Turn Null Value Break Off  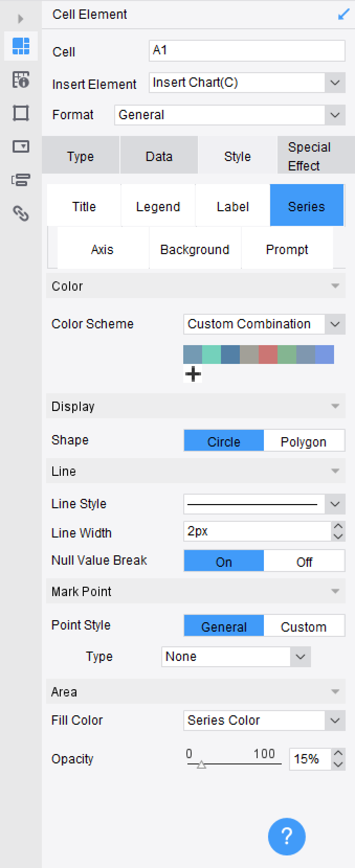point(304,562)
